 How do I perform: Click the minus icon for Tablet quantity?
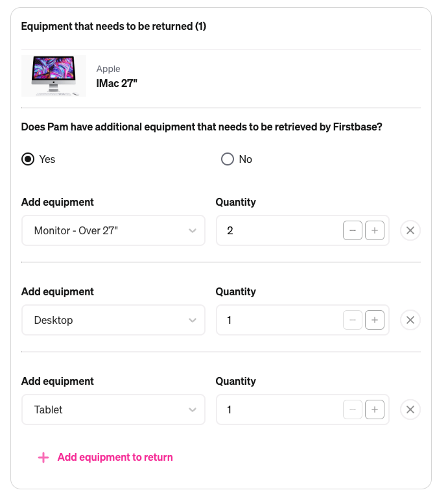(x=353, y=409)
